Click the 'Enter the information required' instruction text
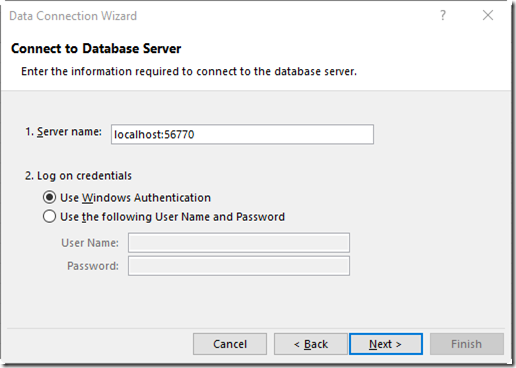Screen dimensions: 516x368 (x=189, y=71)
